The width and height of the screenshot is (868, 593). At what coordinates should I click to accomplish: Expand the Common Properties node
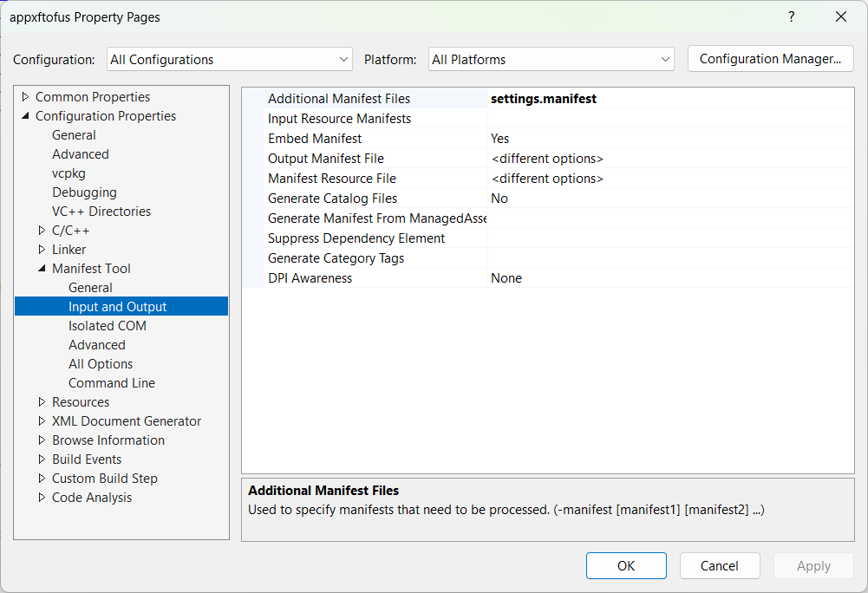click(25, 97)
